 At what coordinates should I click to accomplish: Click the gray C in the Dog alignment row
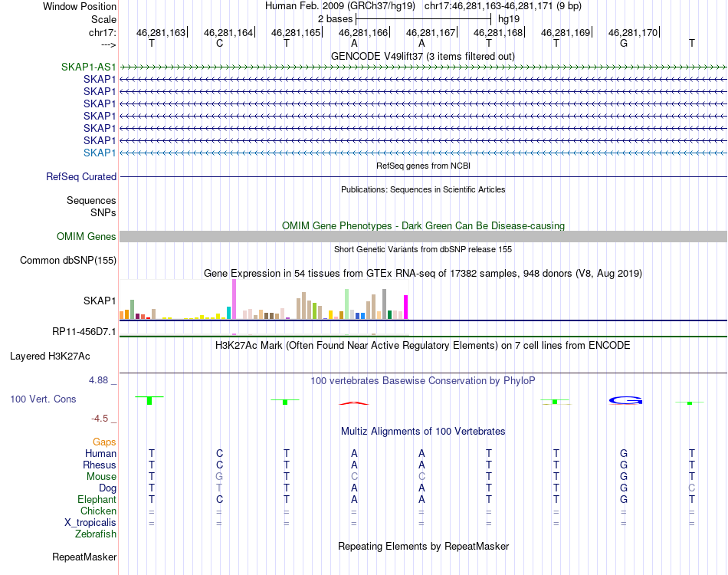point(691,488)
